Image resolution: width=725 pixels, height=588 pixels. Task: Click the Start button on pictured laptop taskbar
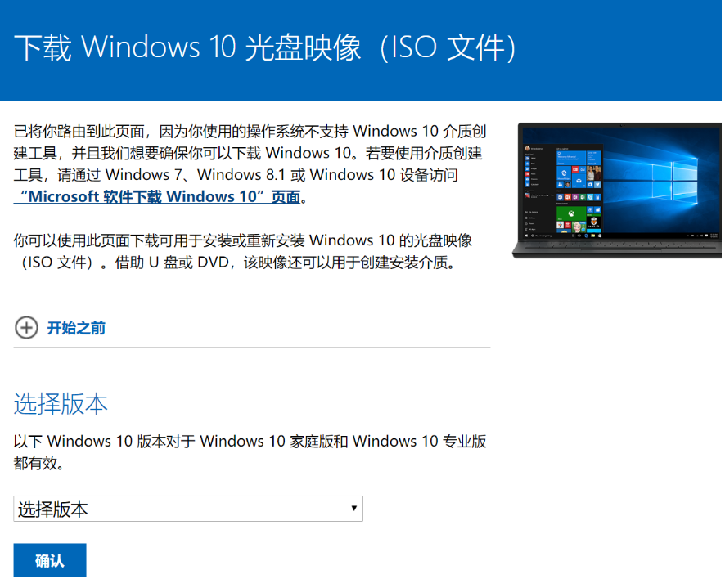526,236
